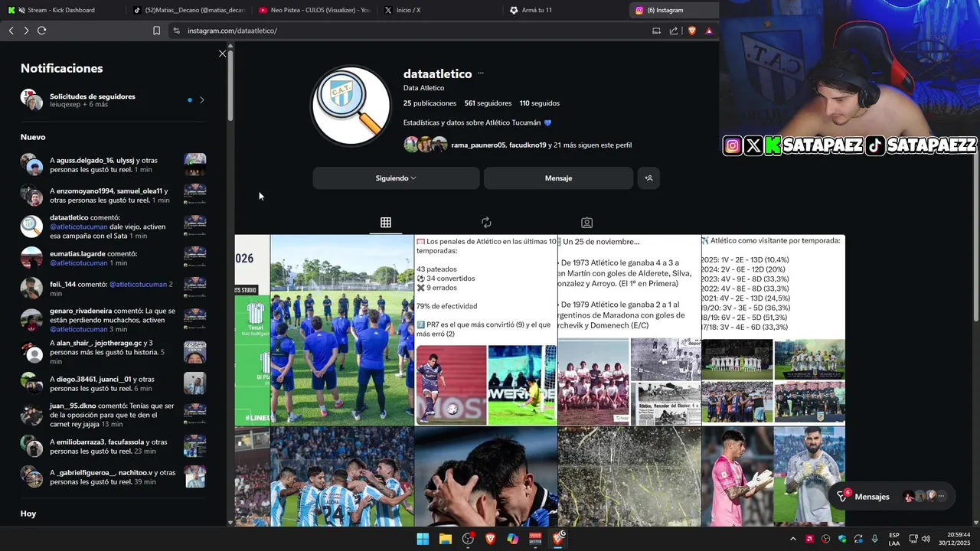Show the posts grid tab
980x551 pixels.
(x=386, y=223)
